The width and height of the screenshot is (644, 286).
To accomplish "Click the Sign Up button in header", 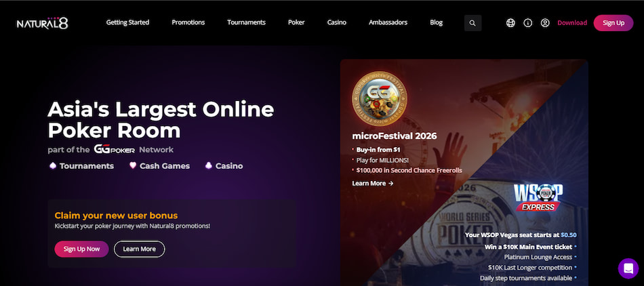I will 613,23.
